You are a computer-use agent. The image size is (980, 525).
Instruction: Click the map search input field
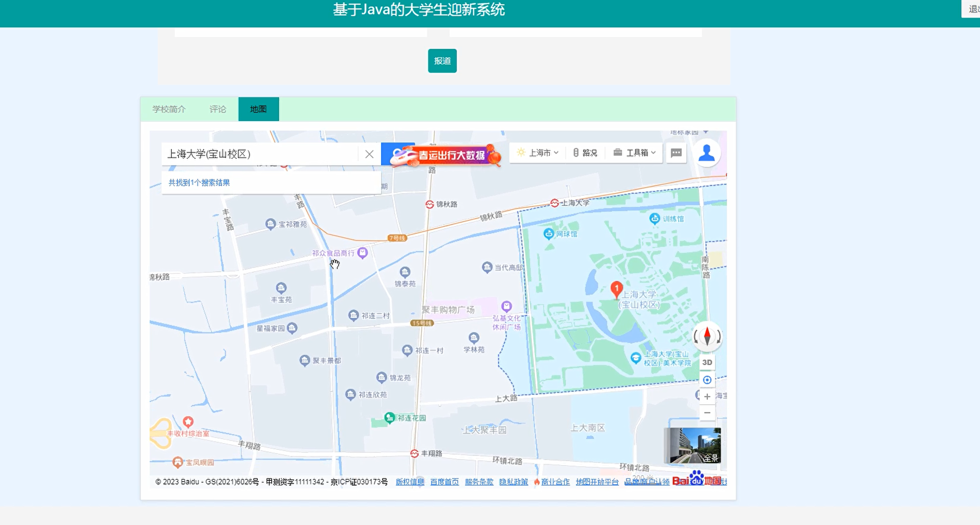(x=260, y=154)
